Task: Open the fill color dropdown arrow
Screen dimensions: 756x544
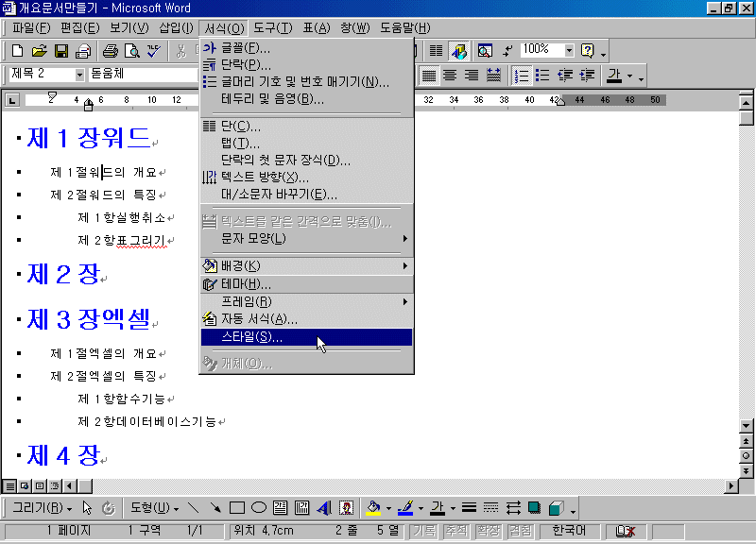Action: 388,508
